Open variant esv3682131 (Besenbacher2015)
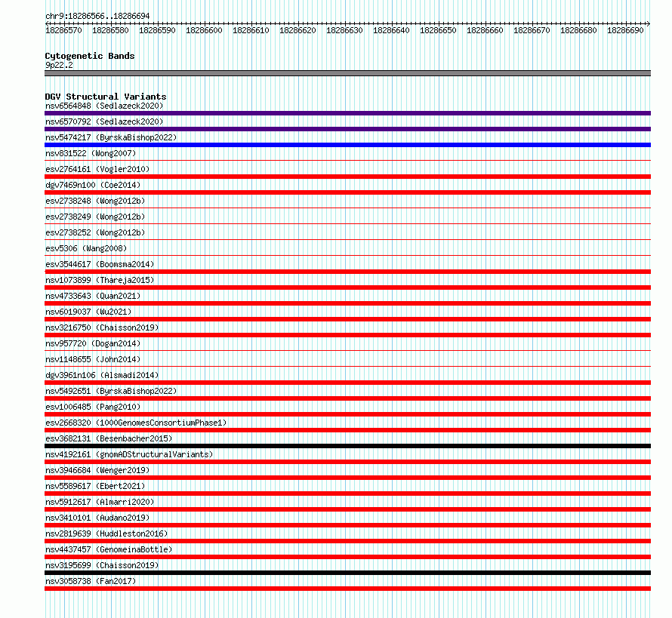Viewport: 672px width, 618px height. (x=109, y=438)
